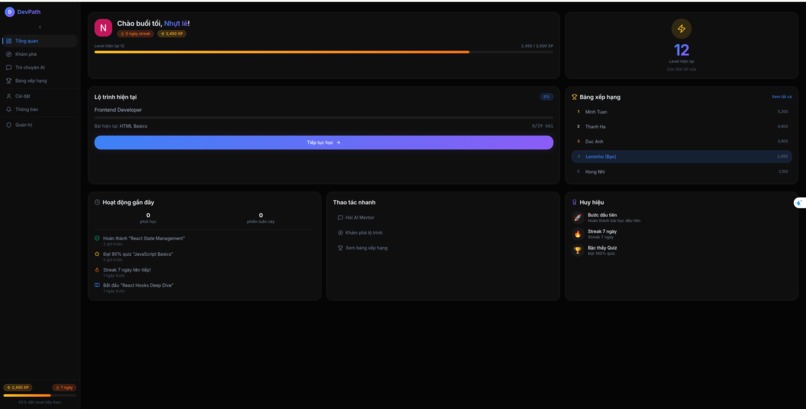Go to Khám phá in the sidebar
The width and height of the screenshot is (806, 409).
[x=40, y=54]
